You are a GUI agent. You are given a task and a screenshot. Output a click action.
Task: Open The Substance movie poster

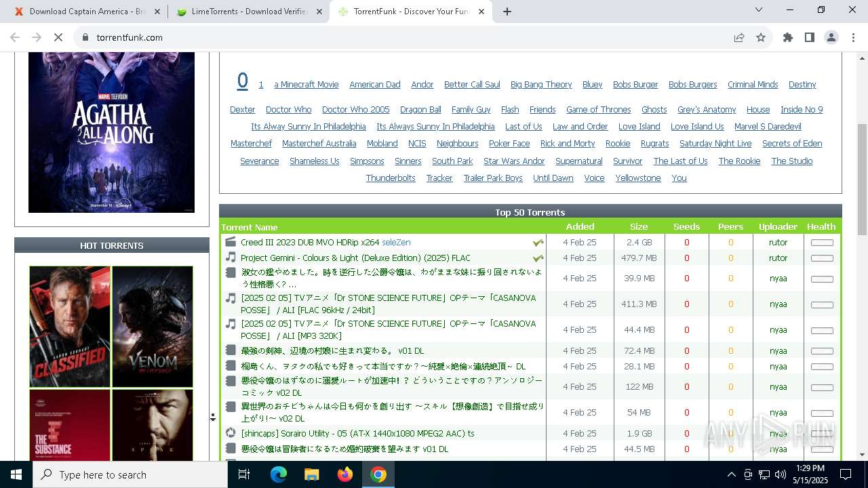tap(70, 425)
